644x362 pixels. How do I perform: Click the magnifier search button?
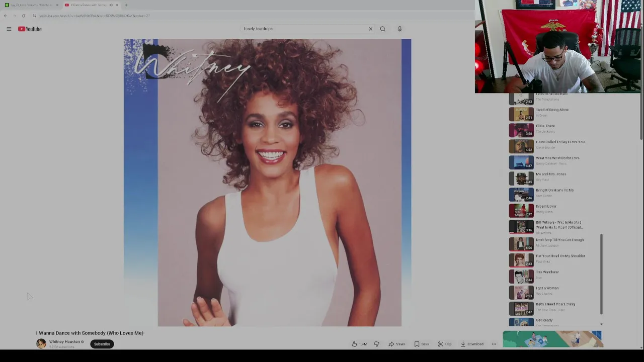382,29
